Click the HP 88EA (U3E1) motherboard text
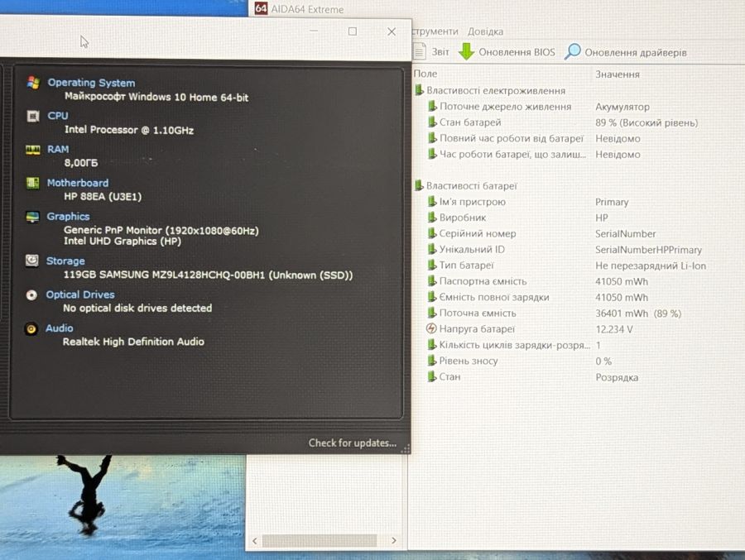The width and height of the screenshot is (745, 560). pos(103,196)
